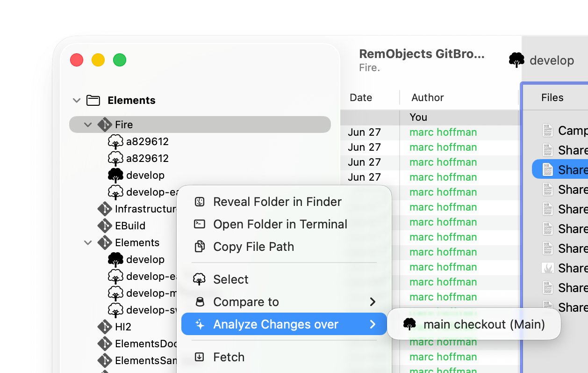The image size is (588, 373).
Task: Choose Analyze Changes over entry
Action: [x=284, y=324]
